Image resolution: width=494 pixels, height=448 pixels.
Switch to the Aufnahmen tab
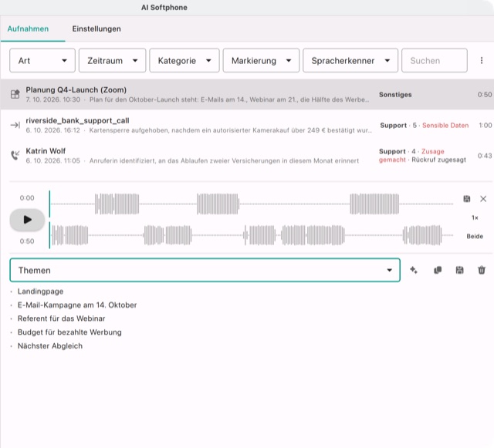coord(28,29)
